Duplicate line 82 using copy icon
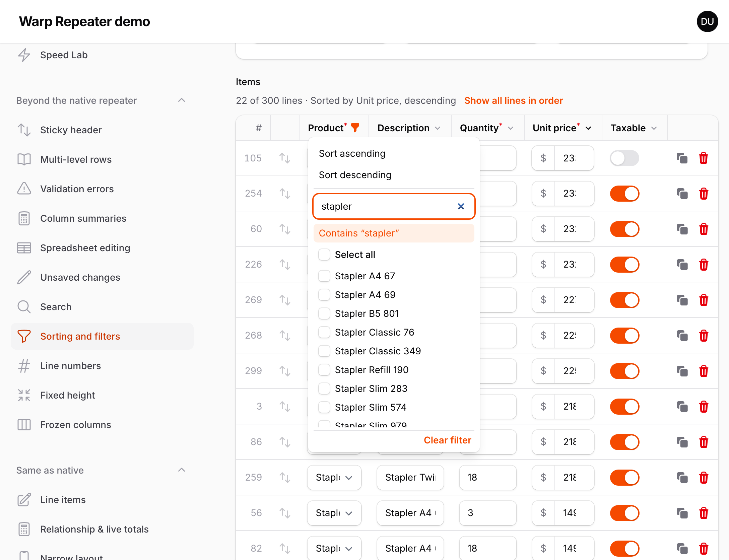 [682, 549]
